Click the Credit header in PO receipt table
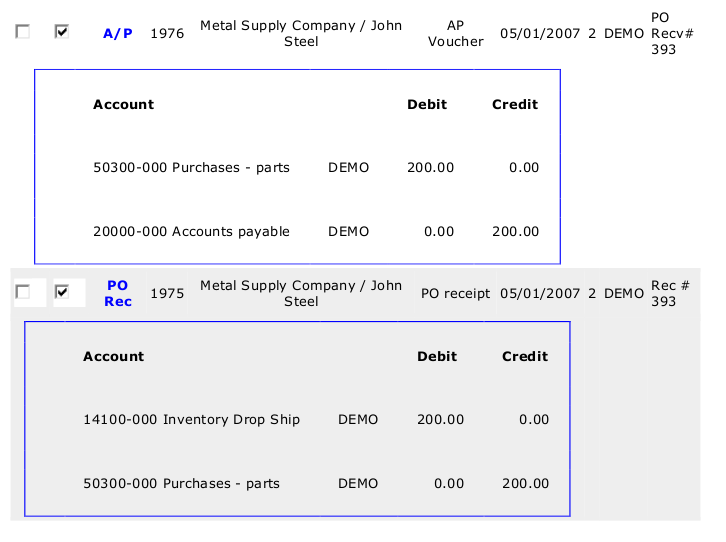This screenshot has width=726, height=542. [524, 356]
